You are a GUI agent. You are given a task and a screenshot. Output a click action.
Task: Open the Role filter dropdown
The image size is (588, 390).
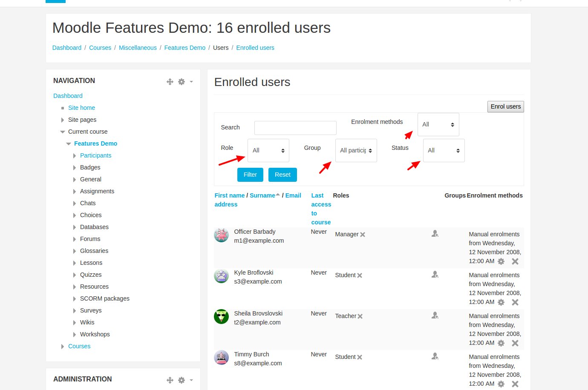(x=268, y=150)
